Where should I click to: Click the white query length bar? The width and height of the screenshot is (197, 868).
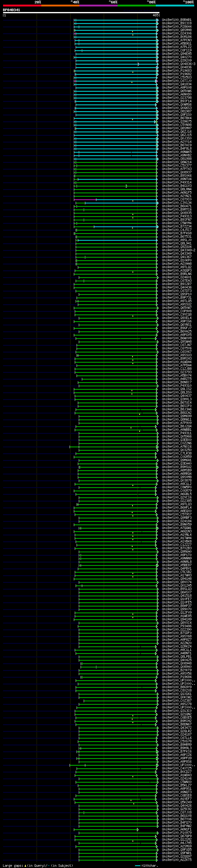(81, 13)
